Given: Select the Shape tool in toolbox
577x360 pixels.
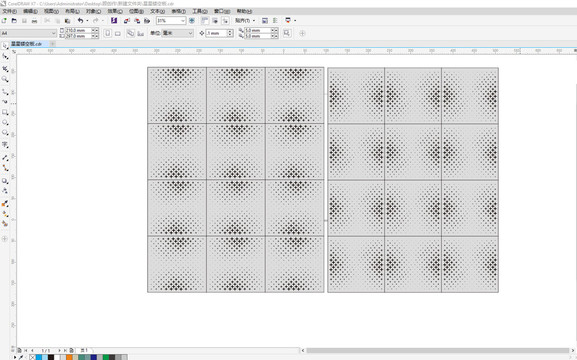Looking at the screenshot, I should [x=5, y=56].
